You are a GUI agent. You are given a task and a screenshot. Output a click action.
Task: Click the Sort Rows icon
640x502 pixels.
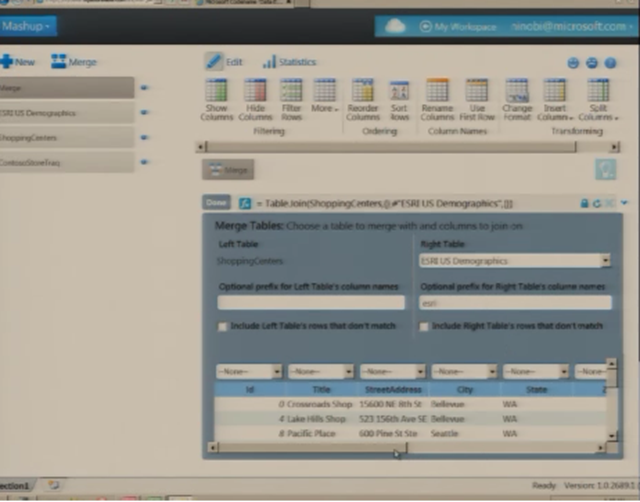pos(399,90)
